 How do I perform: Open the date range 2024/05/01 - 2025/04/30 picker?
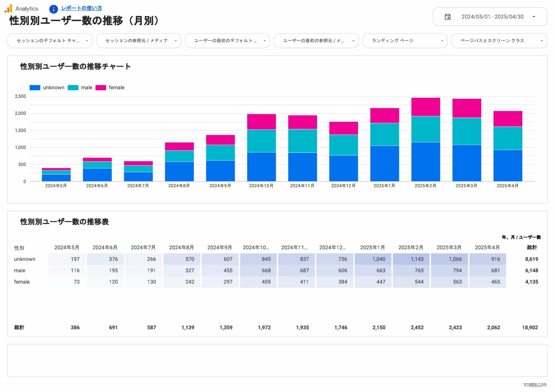[492, 17]
